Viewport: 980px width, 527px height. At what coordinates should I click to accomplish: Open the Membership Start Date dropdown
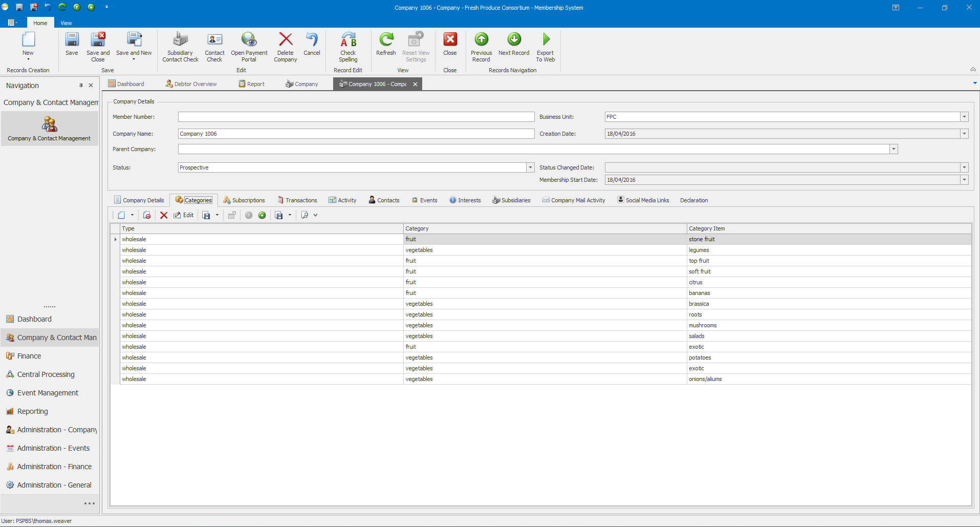(x=964, y=180)
